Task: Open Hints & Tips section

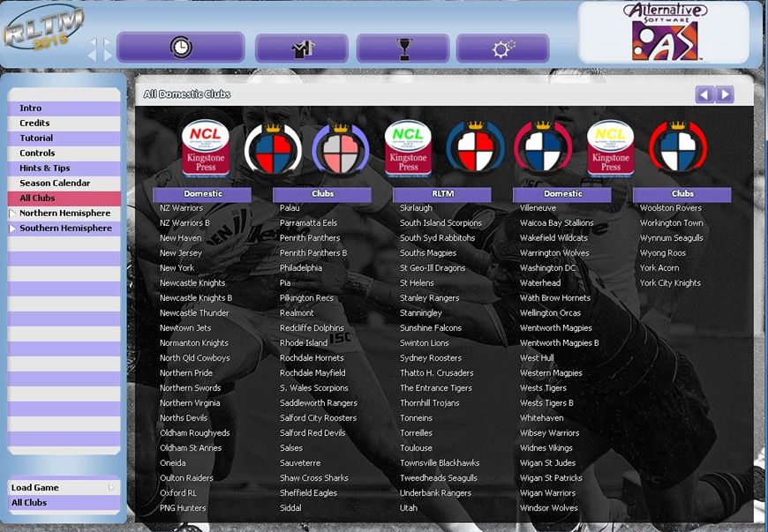Action: (45, 169)
